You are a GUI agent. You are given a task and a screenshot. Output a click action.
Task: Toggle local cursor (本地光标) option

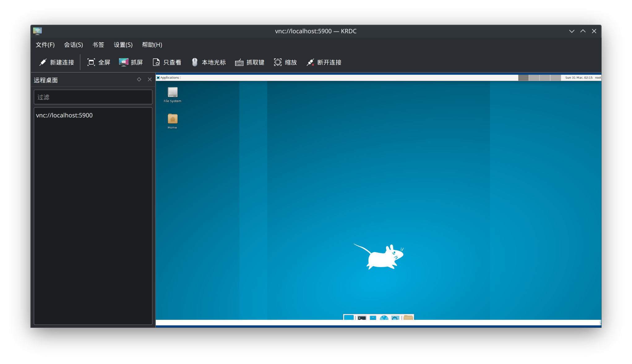click(209, 62)
